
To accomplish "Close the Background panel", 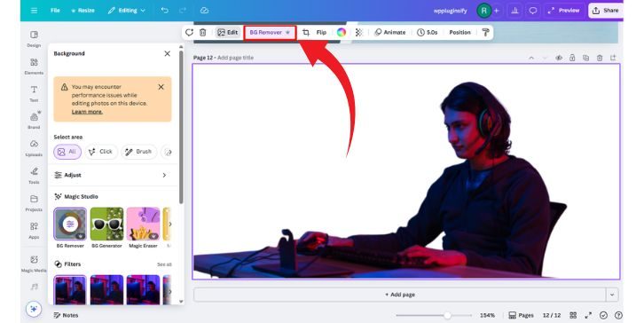I will pos(167,53).
